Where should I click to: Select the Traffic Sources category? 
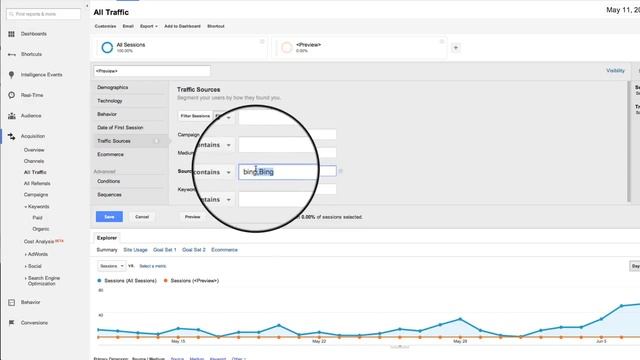129,141
